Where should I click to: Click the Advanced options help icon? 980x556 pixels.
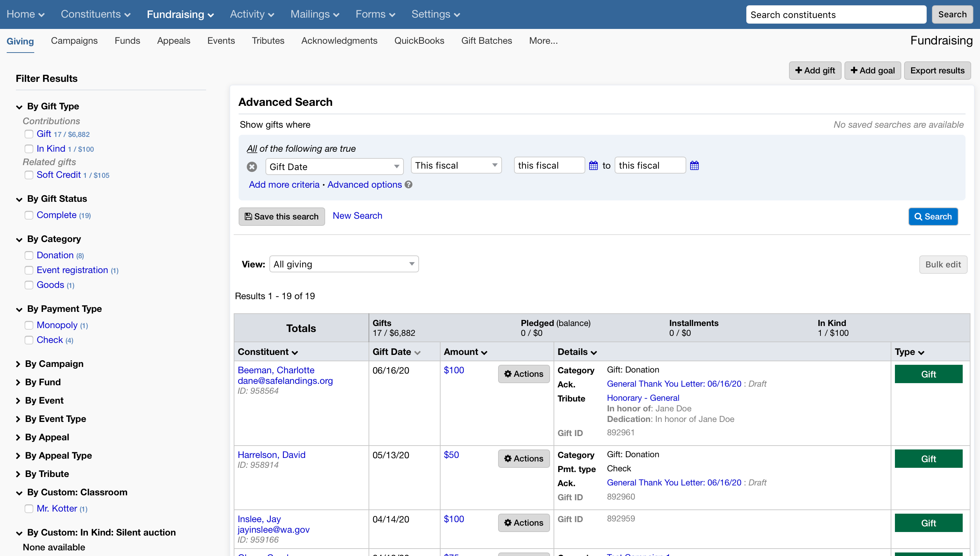pyautogui.click(x=408, y=185)
